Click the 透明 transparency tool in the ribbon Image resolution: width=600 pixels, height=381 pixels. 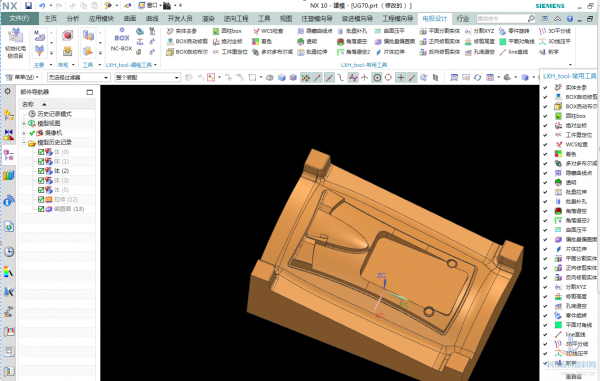(x=307, y=41)
